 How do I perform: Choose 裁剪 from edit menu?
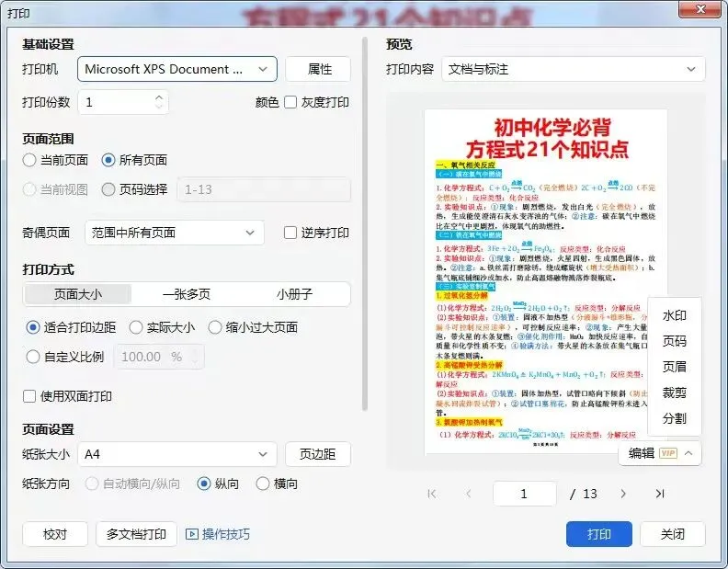pyautogui.click(x=674, y=393)
